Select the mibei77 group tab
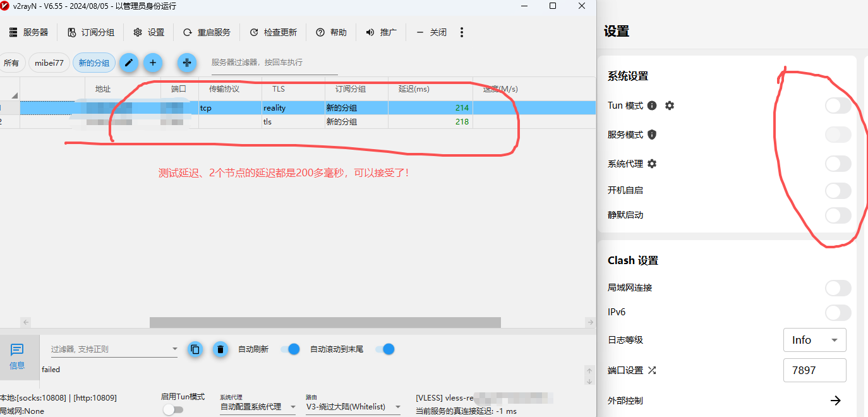 pos(49,63)
